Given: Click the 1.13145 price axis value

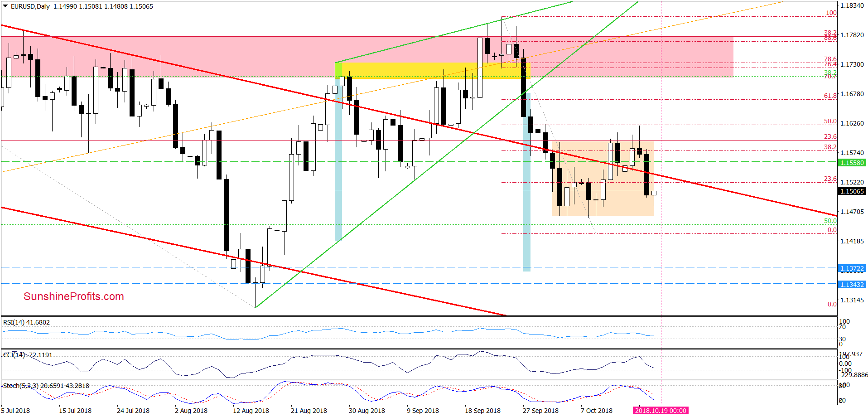Looking at the screenshot, I should [x=852, y=300].
